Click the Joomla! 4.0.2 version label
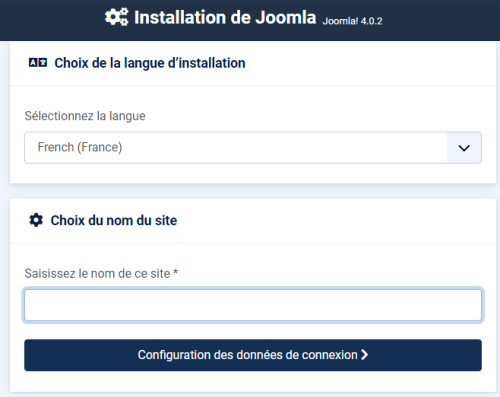This screenshot has width=500, height=397. click(352, 21)
